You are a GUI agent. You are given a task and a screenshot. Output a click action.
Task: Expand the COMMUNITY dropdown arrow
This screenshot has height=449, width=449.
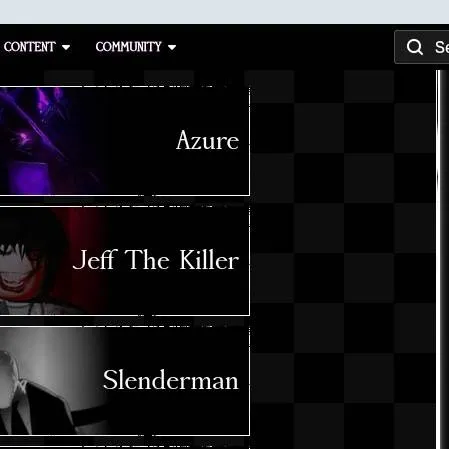(x=172, y=48)
